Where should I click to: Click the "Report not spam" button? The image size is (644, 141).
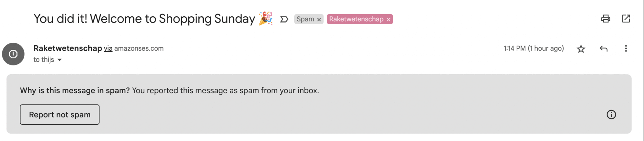click(x=60, y=115)
